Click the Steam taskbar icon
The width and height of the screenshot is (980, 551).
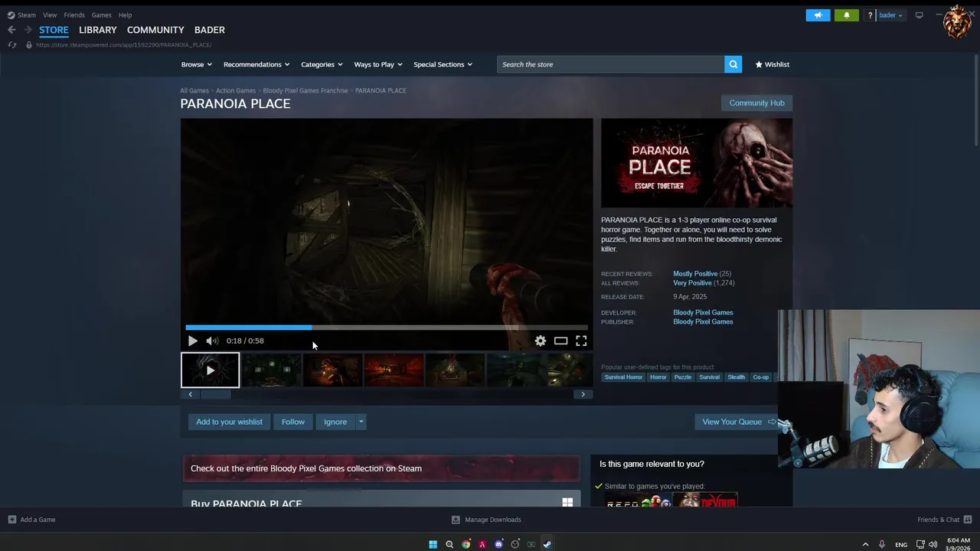(x=547, y=544)
